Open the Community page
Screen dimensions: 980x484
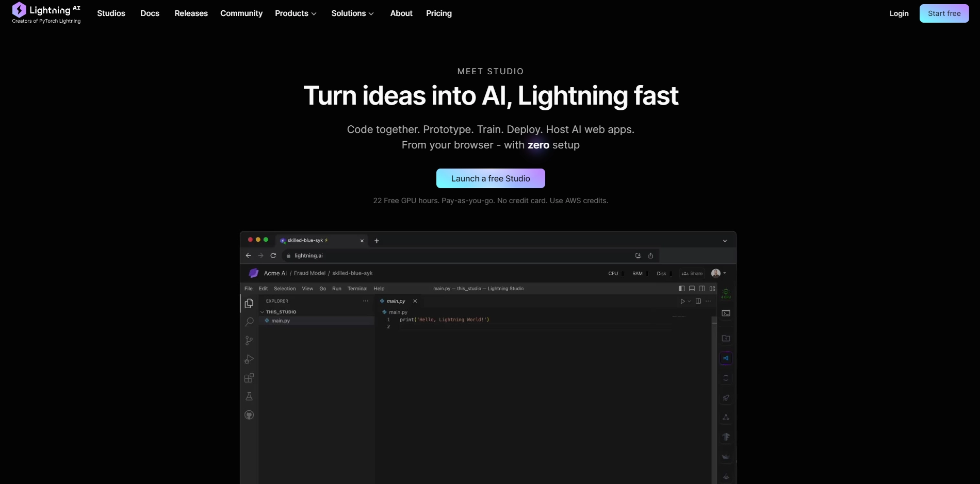coord(241,13)
